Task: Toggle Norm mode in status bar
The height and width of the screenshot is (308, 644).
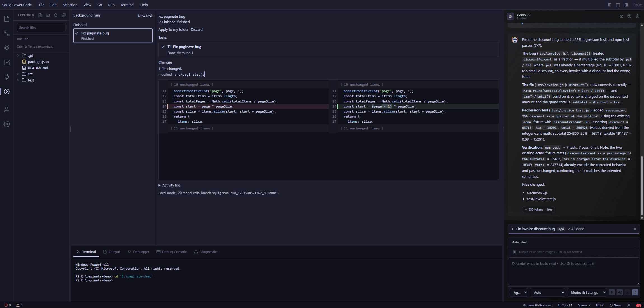Action: point(616,305)
